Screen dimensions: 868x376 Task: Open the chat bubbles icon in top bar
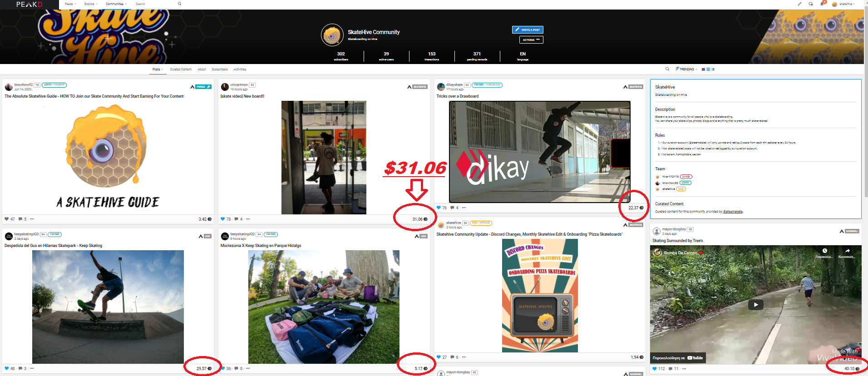811,4
